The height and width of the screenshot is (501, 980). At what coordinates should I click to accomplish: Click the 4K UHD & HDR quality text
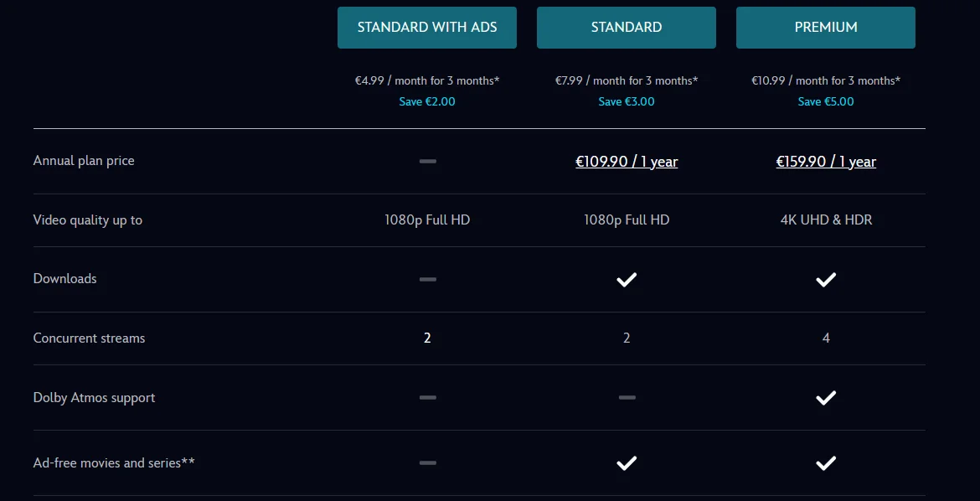point(826,220)
